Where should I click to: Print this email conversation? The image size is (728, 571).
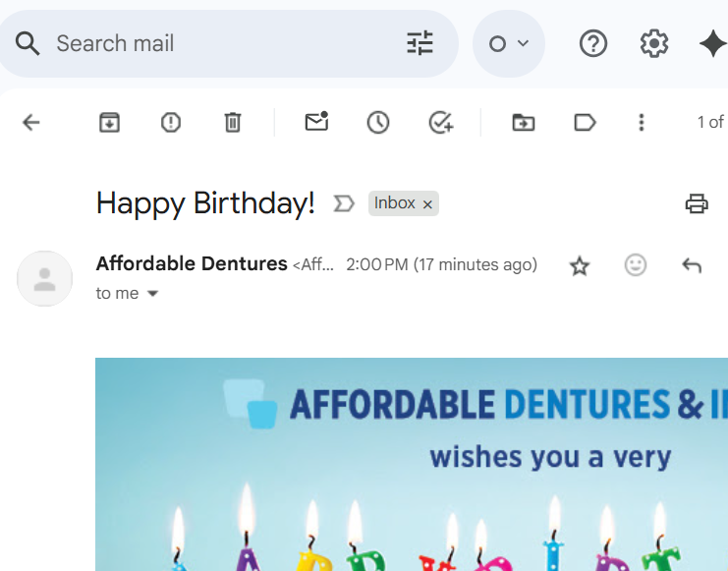(697, 203)
